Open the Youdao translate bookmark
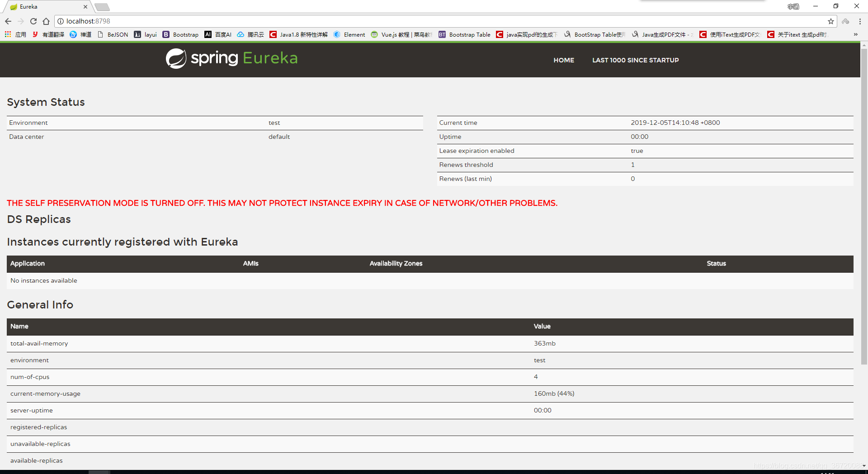868x474 pixels. click(48, 34)
